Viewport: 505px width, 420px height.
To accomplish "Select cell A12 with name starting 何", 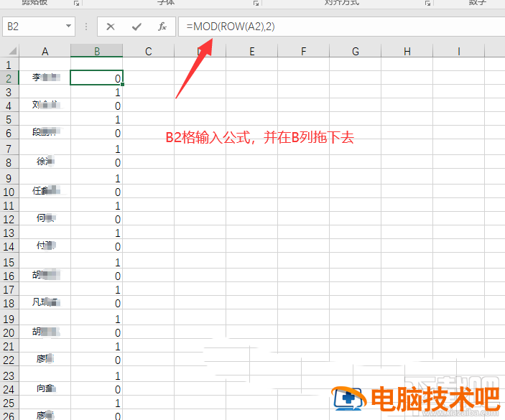I will [45, 219].
